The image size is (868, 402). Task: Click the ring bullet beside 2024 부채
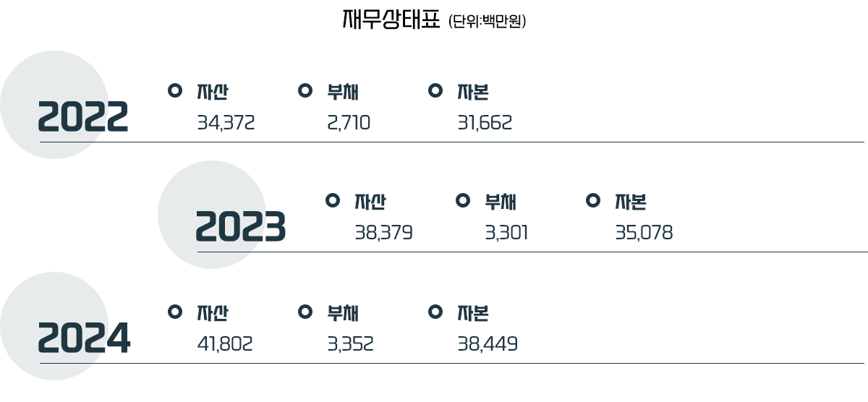(x=305, y=311)
